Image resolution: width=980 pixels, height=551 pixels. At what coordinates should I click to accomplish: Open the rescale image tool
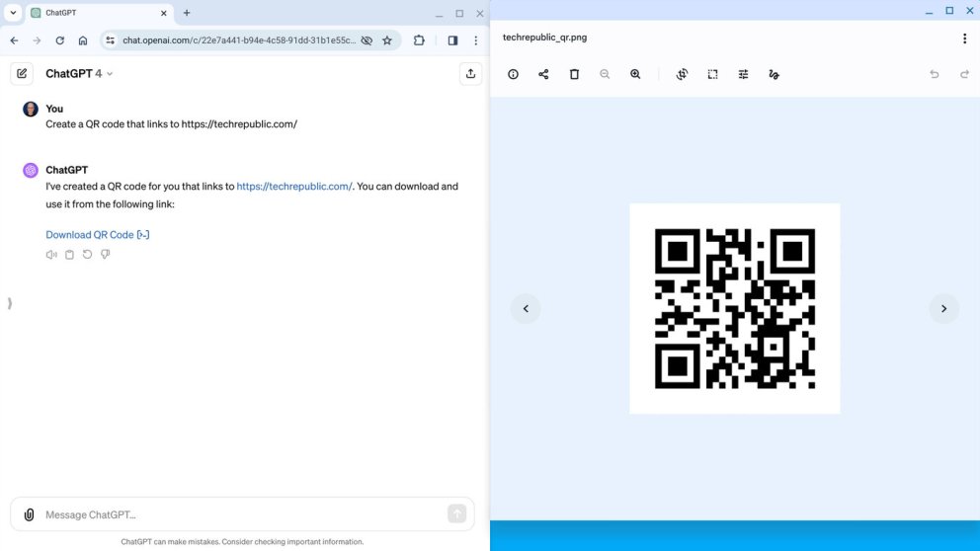point(712,74)
